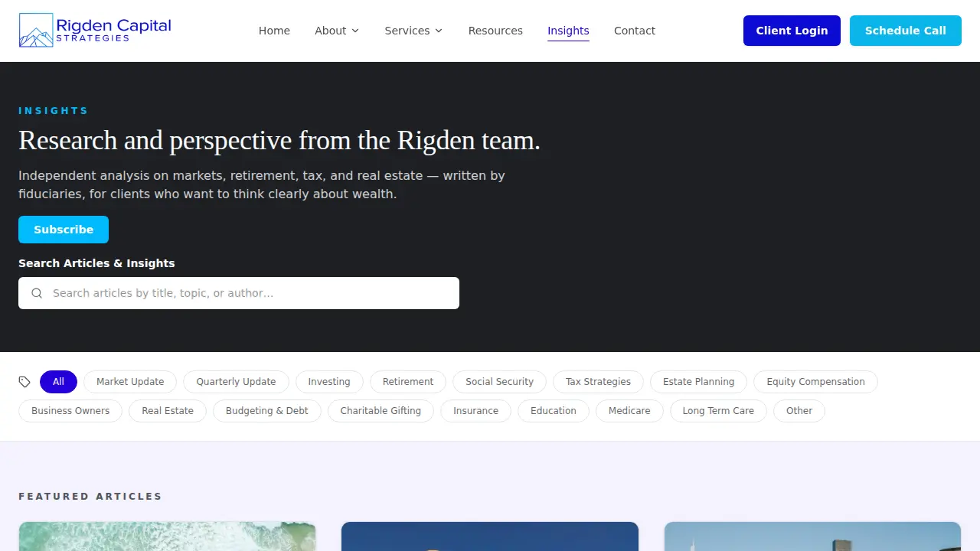980x551 pixels.
Task: Select the Education topic tag
Action: 554,411
